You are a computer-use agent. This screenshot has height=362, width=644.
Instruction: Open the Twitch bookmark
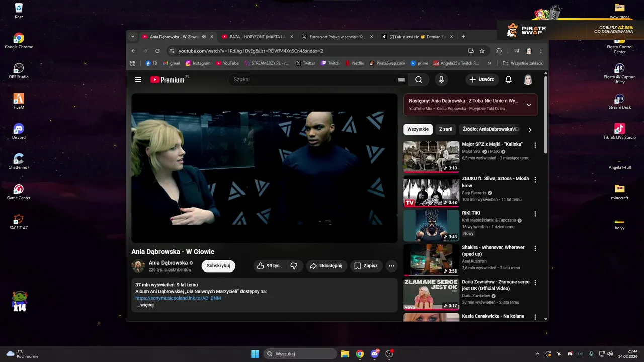(330, 63)
